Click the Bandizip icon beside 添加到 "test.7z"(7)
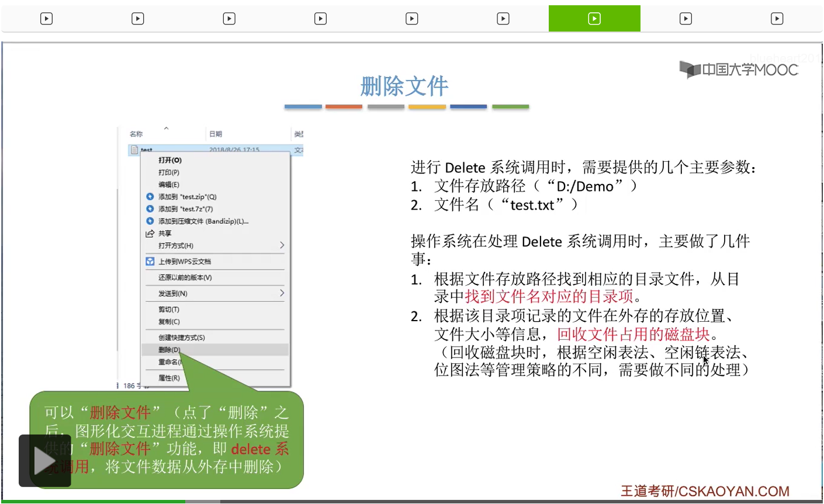Screen dimensions: 824x504 coord(150,209)
